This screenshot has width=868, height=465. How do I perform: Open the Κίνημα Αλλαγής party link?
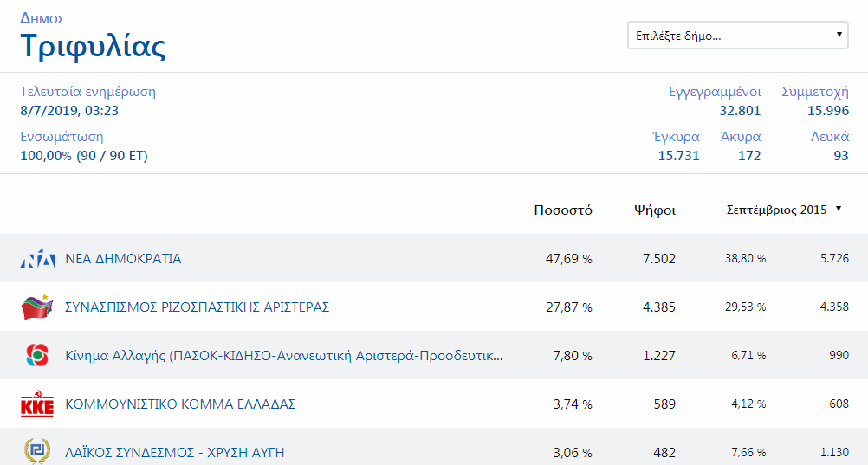(284, 355)
